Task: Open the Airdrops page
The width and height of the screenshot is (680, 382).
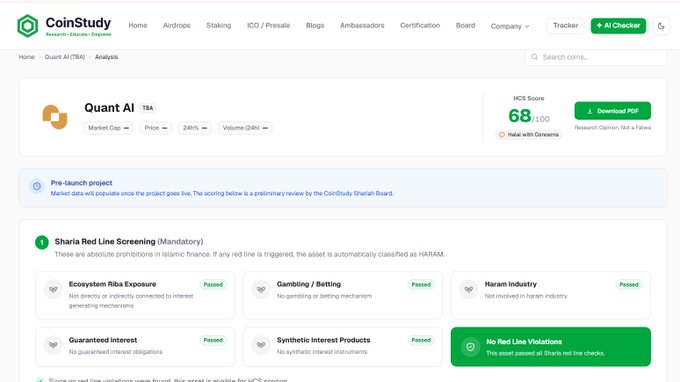Action: point(177,26)
